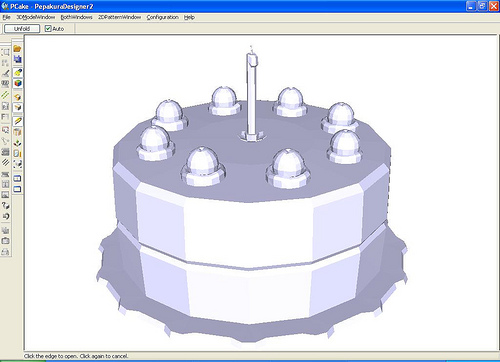
Task: Click the undo arrow icon
Action: pyautogui.click(x=5, y=216)
